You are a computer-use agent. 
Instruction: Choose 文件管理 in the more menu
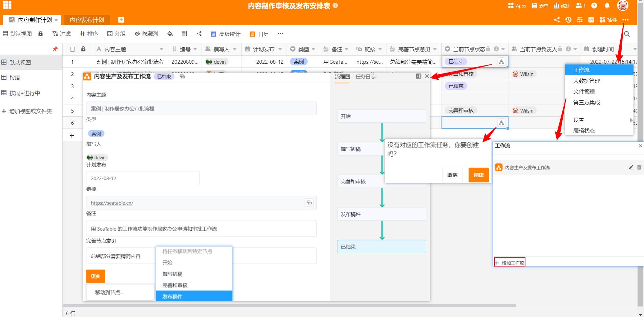pos(599,92)
